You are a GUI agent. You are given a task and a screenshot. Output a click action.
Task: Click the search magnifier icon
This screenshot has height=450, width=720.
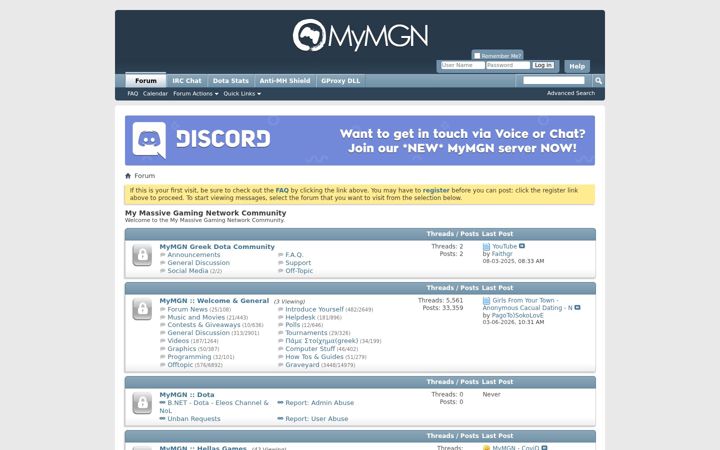[x=598, y=81]
